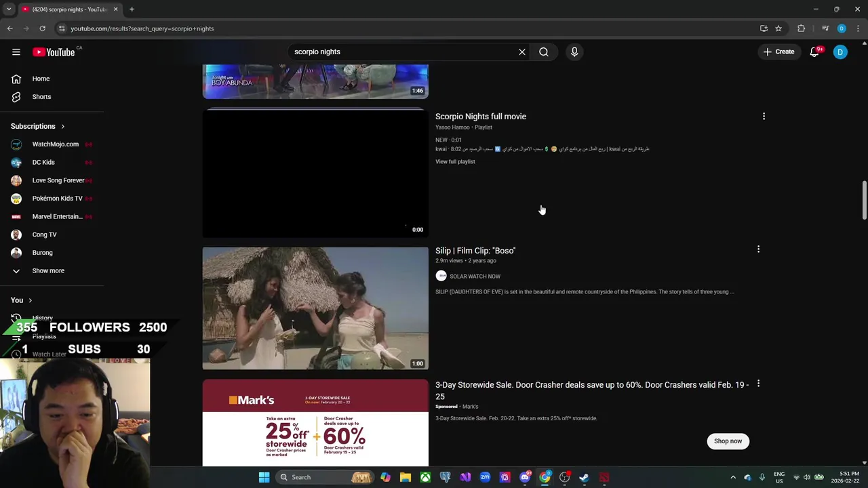This screenshot has height=488, width=868.
Task: Open Scorpio Nights full movie title
Action: [x=481, y=117]
